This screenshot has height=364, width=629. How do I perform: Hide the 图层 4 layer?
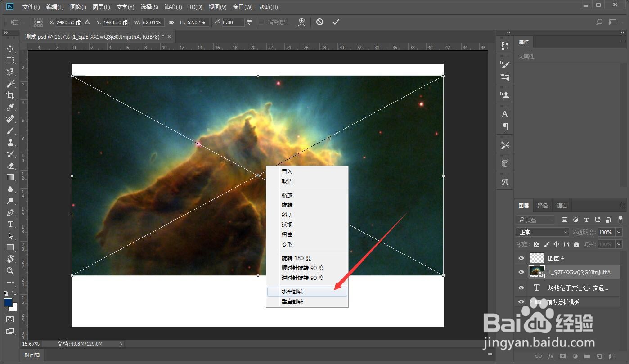pos(521,258)
